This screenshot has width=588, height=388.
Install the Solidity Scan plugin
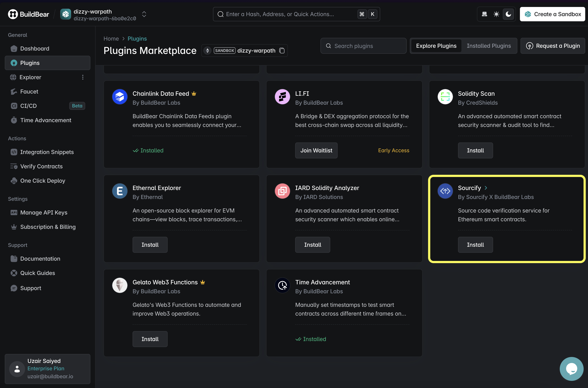[x=475, y=150]
